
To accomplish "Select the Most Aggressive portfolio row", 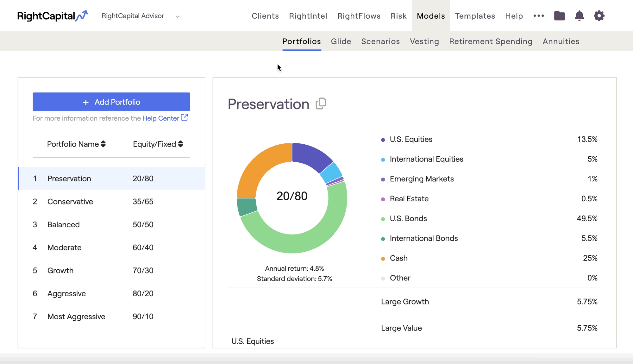I will coord(111,317).
